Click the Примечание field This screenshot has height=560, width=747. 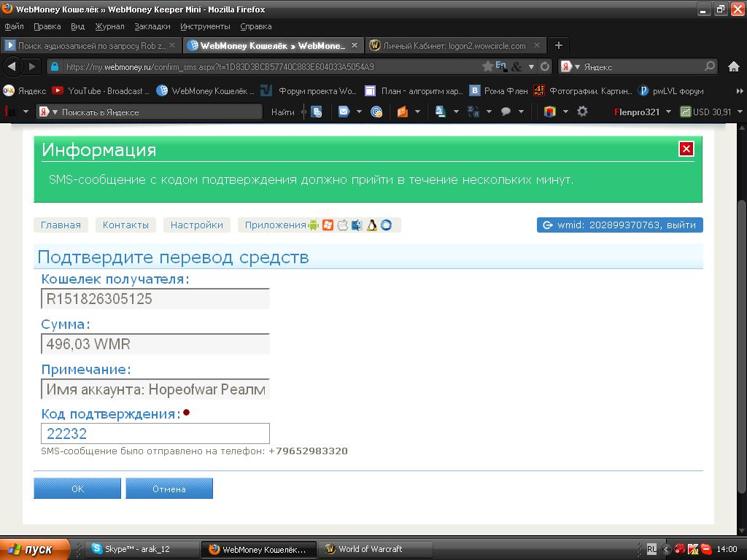(x=155, y=389)
